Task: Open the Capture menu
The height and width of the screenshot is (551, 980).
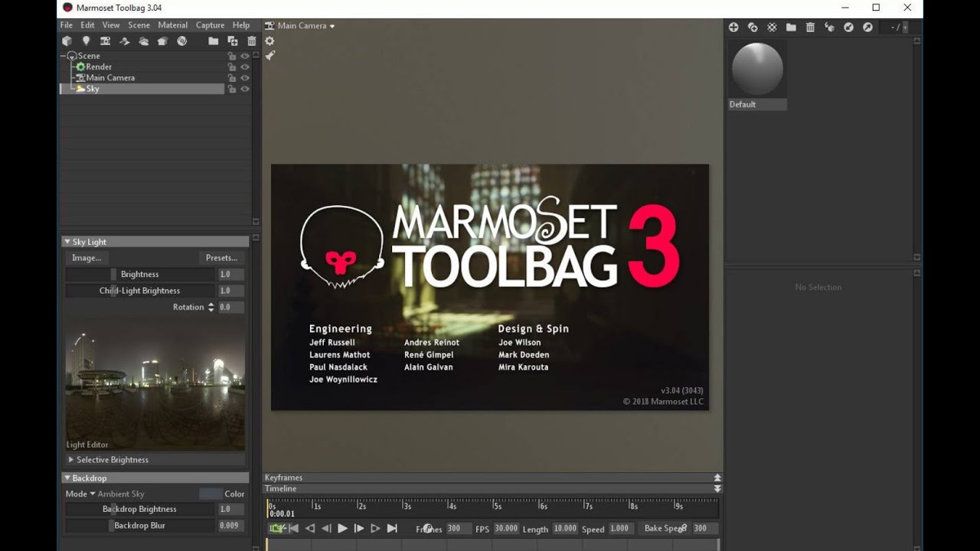Action: coord(210,25)
